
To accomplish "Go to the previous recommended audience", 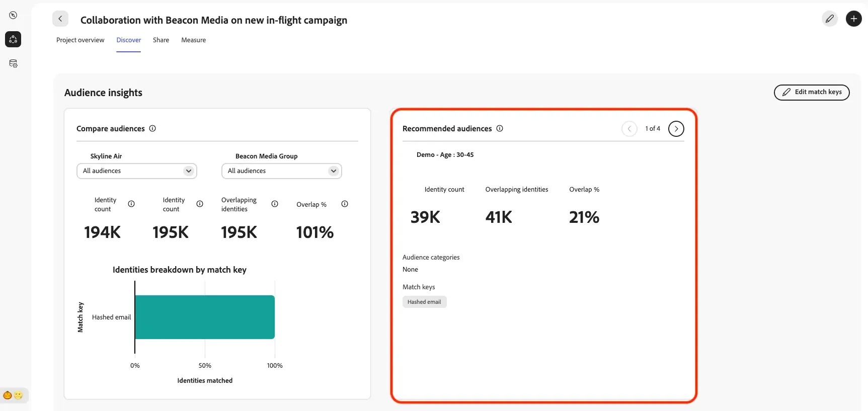I will click(629, 129).
